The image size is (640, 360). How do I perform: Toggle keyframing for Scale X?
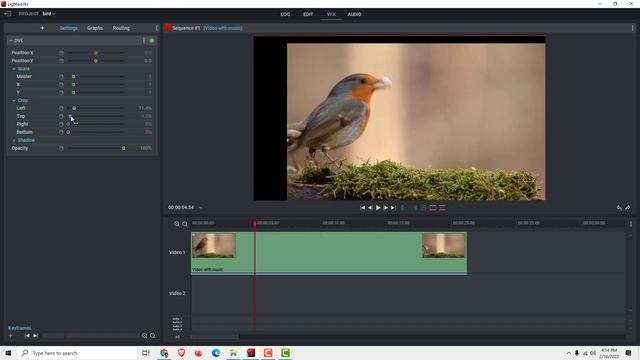click(61, 84)
